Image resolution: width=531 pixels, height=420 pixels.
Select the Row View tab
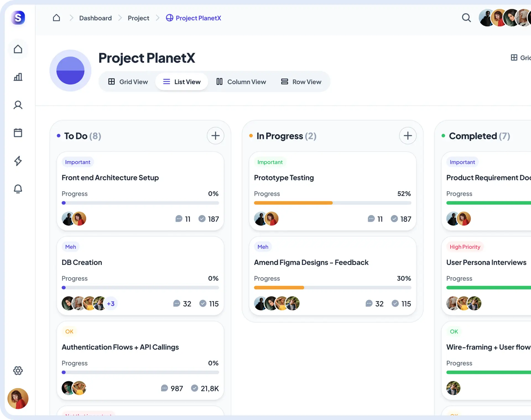click(x=301, y=82)
